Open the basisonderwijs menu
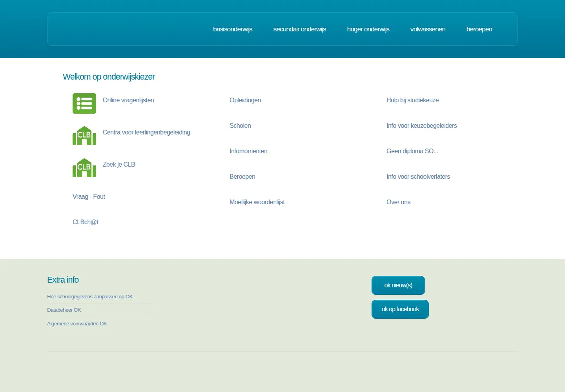 (233, 29)
